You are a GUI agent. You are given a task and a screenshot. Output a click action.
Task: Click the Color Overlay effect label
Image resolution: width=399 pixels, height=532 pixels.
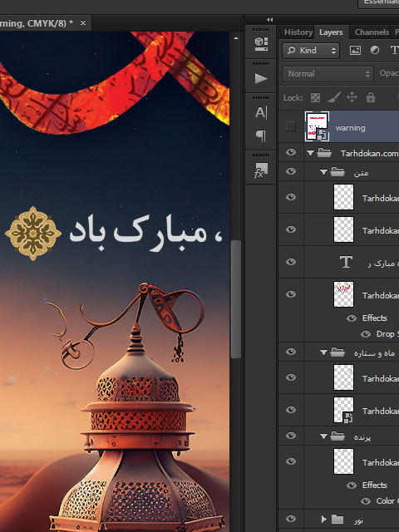(387, 501)
